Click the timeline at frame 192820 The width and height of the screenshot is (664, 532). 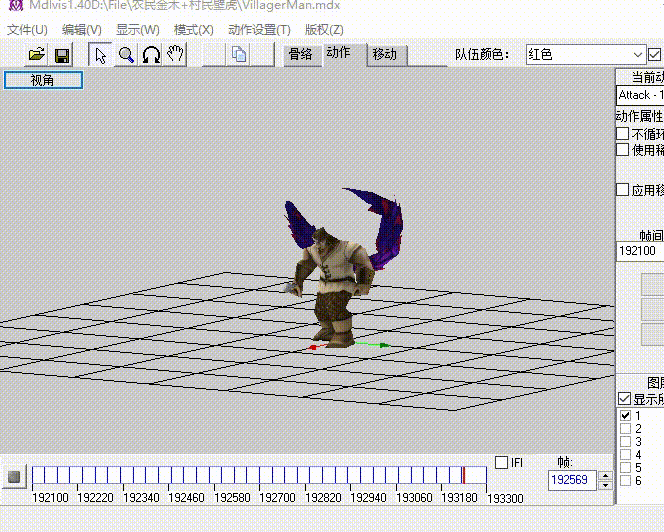pos(305,475)
